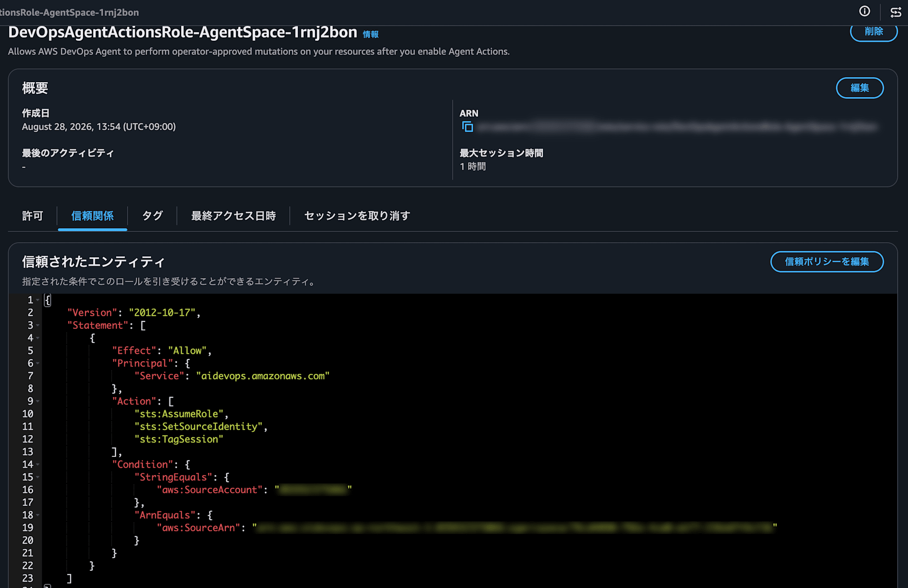Open the info circle icon in the top bar
908x588 pixels.
(x=865, y=11)
